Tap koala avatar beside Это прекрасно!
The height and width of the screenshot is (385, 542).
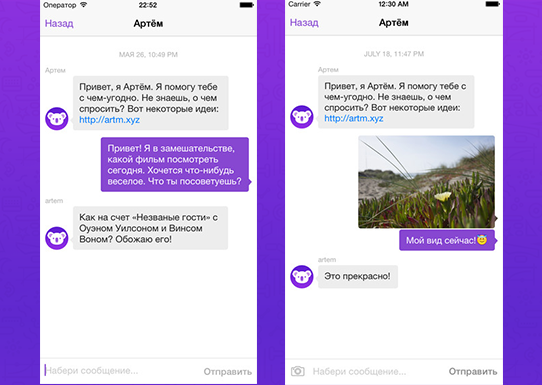301,276
